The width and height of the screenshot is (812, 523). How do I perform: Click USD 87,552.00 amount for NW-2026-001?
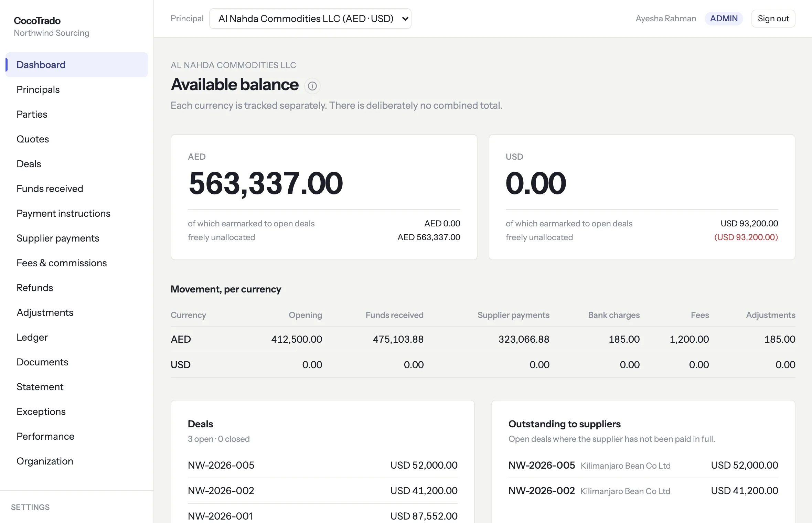tap(424, 516)
